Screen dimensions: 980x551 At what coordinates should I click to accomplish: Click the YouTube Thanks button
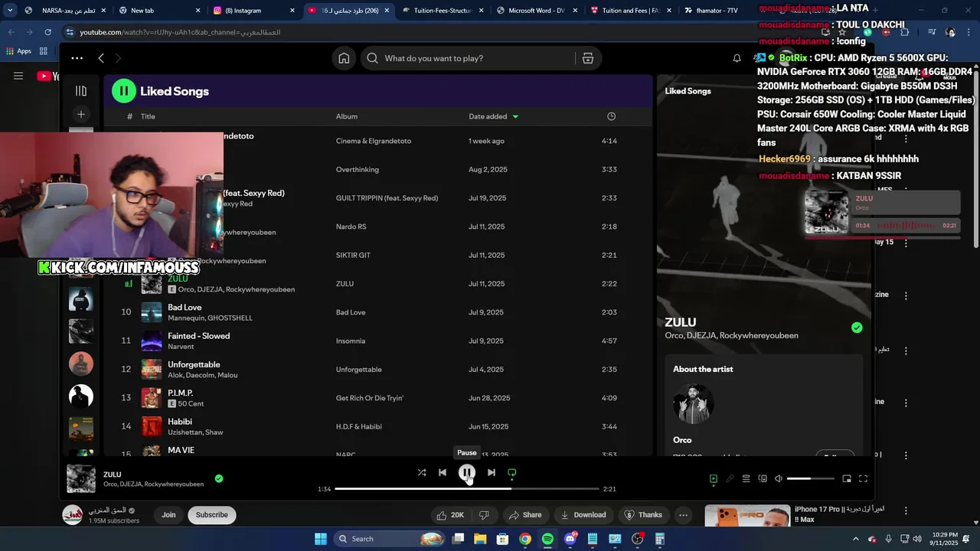(643, 515)
